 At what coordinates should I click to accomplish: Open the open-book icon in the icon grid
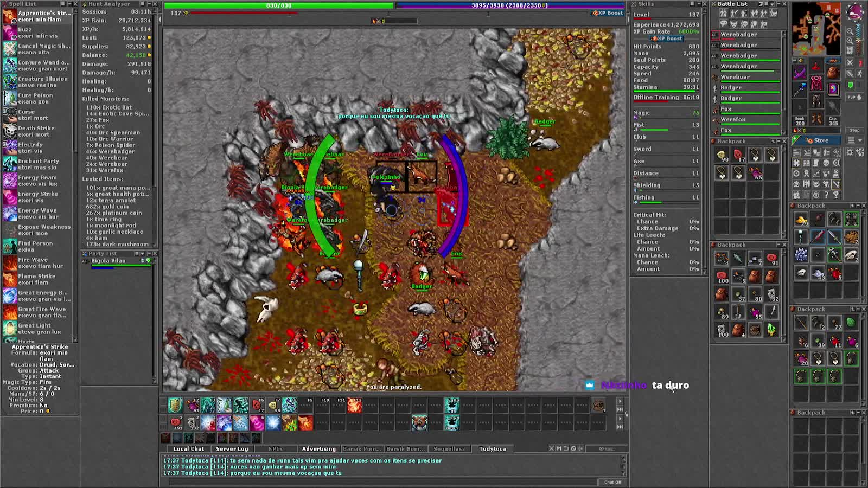(806, 163)
